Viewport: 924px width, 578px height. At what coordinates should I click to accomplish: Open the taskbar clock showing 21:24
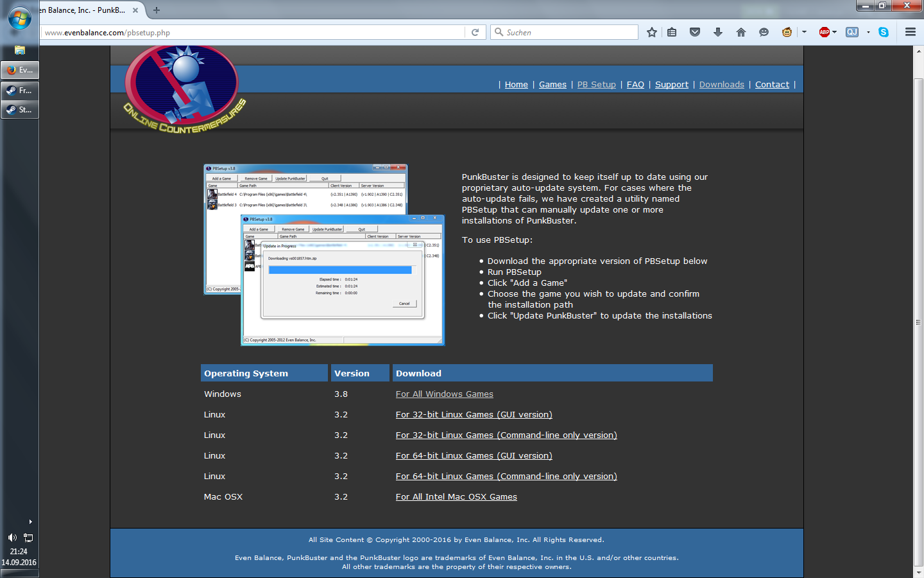pyautogui.click(x=19, y=552)
